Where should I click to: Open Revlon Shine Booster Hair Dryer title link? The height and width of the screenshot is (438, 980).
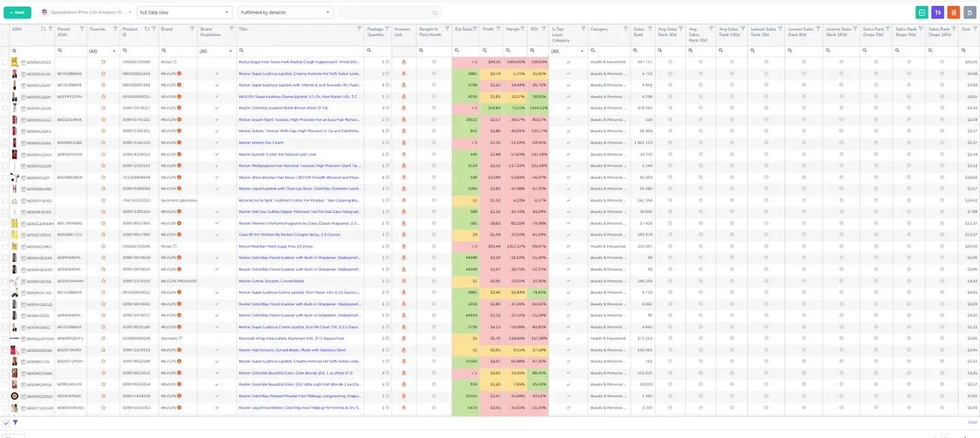pyautogui.click(x=300, y=177)
